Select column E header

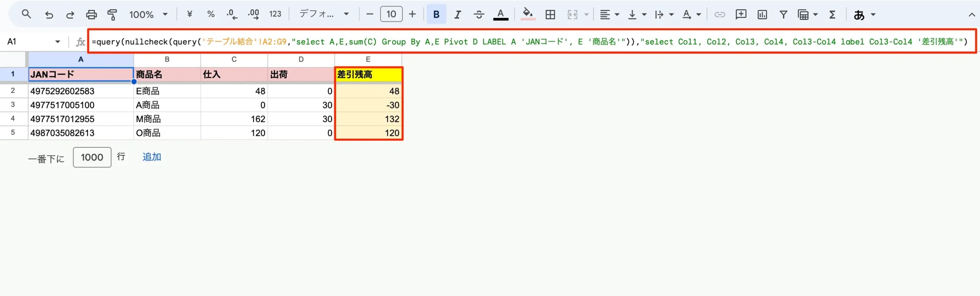[x=368, y=59]
